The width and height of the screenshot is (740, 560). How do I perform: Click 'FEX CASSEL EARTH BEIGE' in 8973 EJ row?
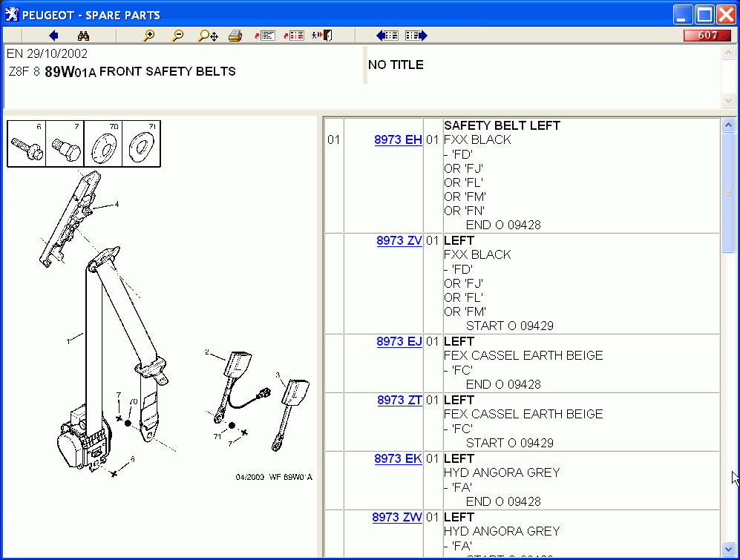[523, 355]
